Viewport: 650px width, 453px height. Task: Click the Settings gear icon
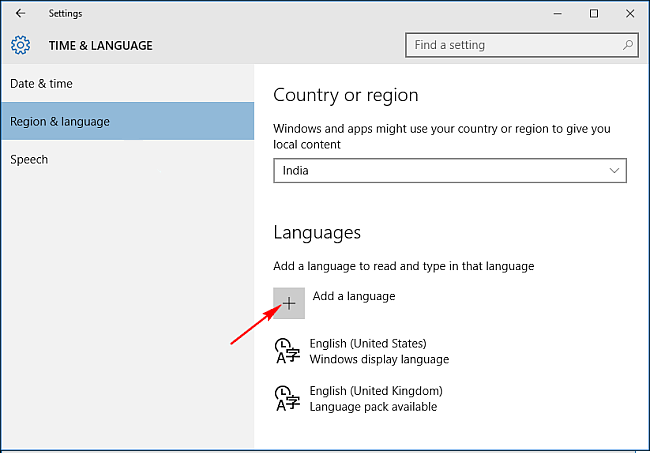[20, 45]
